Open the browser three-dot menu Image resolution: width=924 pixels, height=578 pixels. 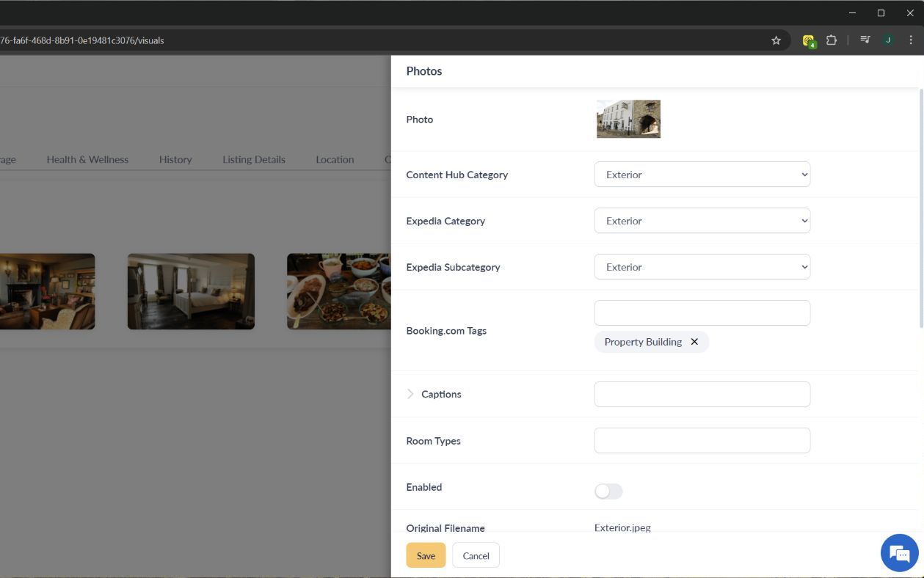[x=911, y=40]
